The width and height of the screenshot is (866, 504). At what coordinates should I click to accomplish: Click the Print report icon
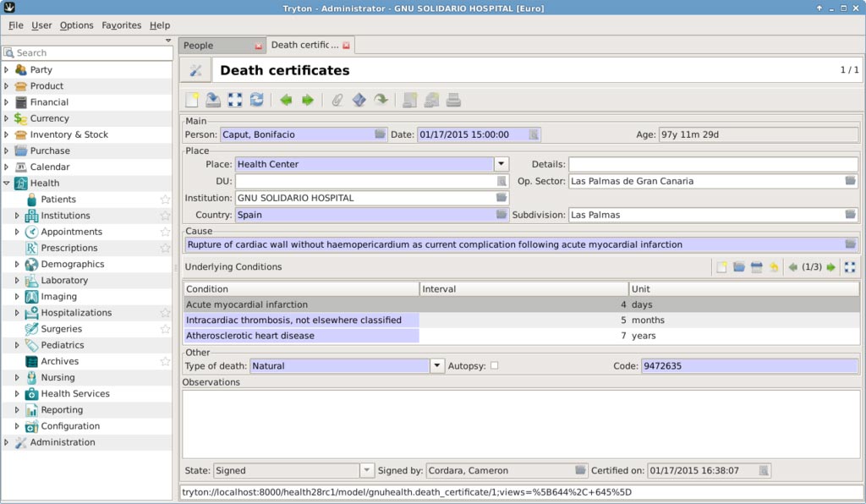tap(453, 101)
